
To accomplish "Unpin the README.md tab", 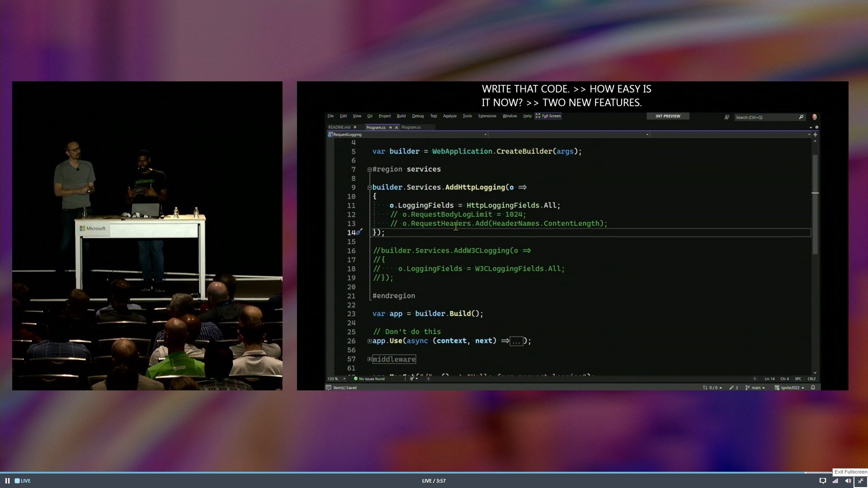I will click(355, 127).
